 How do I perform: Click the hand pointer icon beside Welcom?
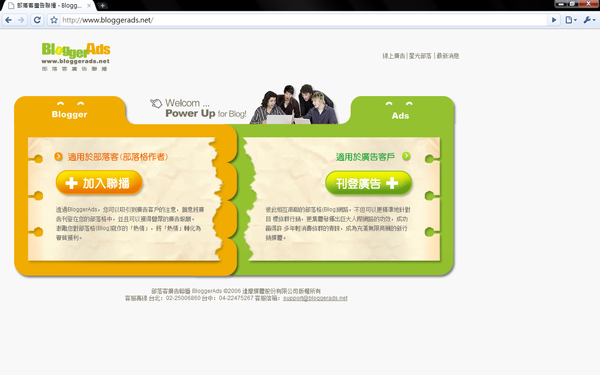(x=156, y=103)
